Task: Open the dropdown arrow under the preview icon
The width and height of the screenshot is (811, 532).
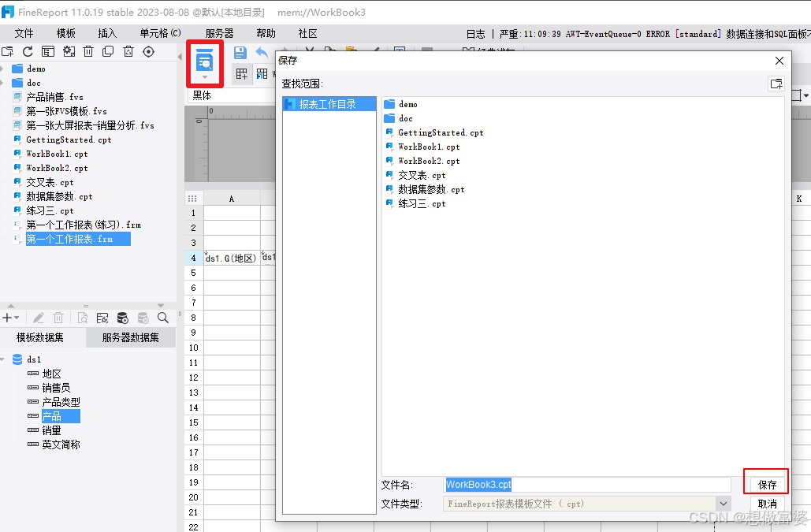Action: [x=205, y=77]
